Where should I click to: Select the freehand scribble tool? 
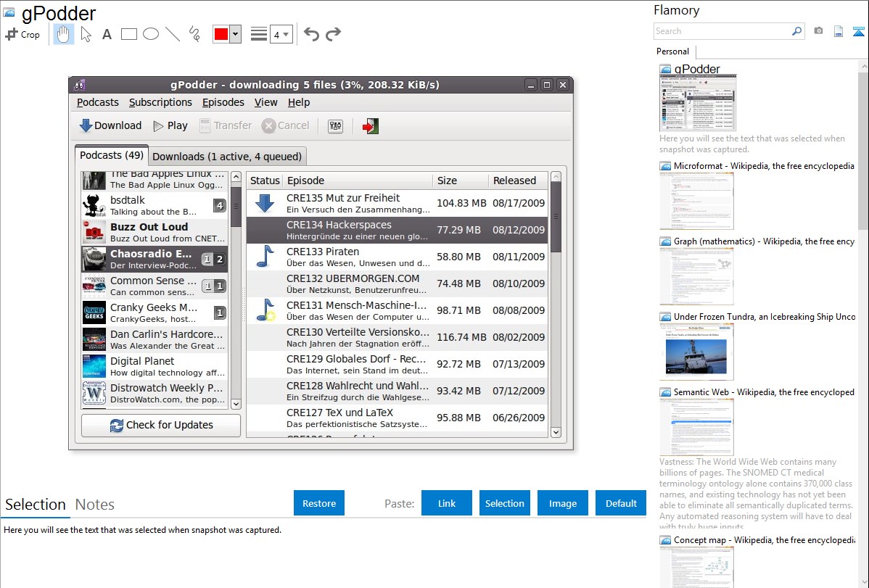click(194, 34)
